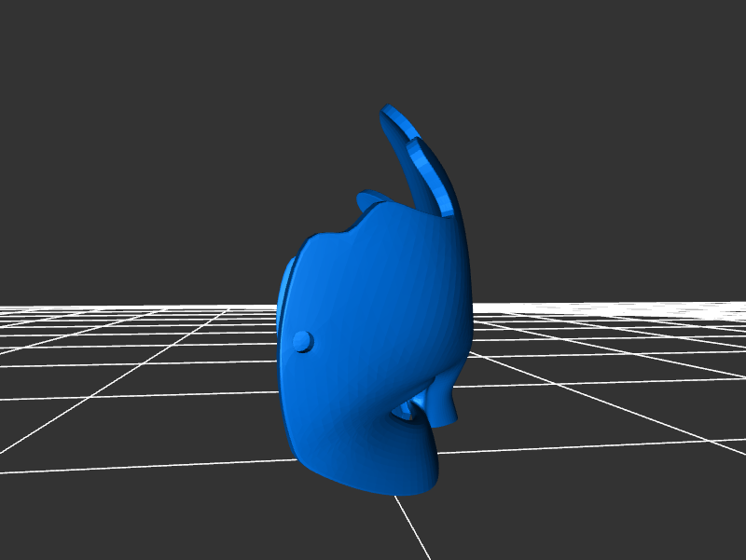This screenshot has width=746, height=560.
Task: Click the cutout opening near the model's bottom
Action: coord(408,410)
